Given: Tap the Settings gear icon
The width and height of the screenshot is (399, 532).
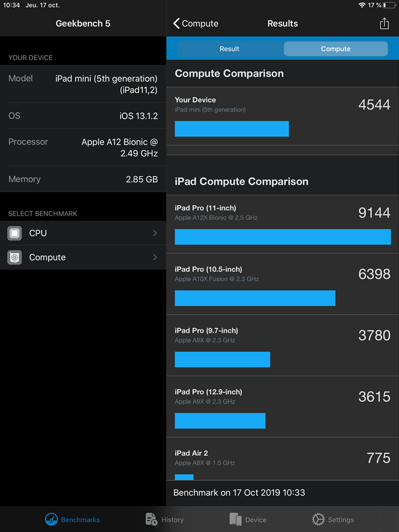Looking at the screenshot, I should [318, 519].
